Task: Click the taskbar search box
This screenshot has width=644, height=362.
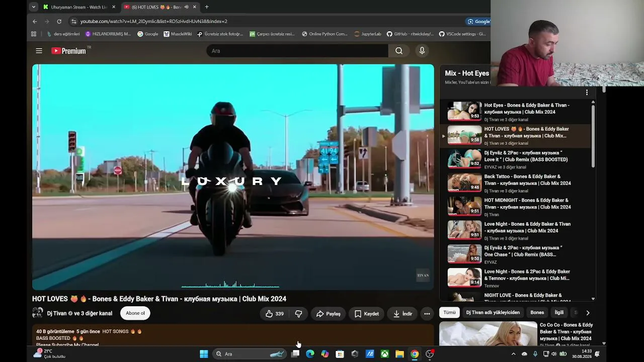Action: tap(250, 354)
